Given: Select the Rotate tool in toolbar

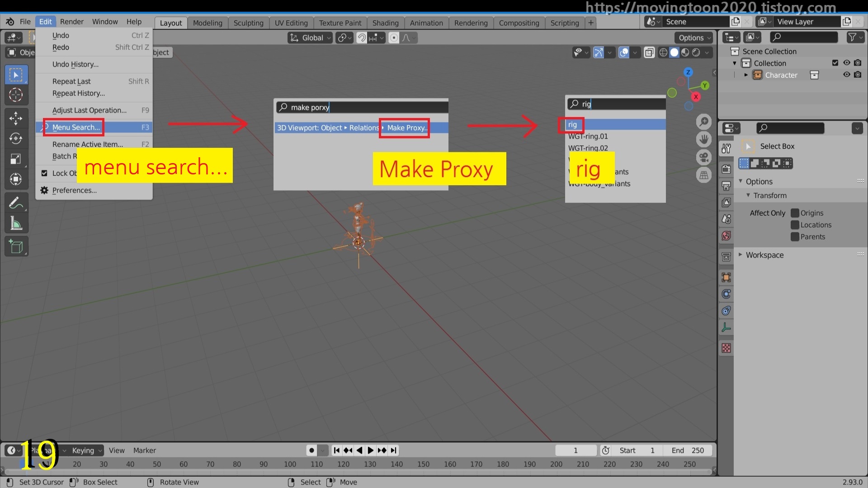Looking at the screenshot, I should tap(16, 138).
